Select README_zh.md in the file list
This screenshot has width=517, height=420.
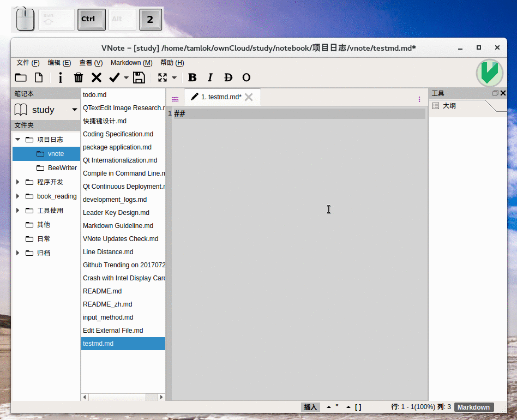click(x=107, y=304)
